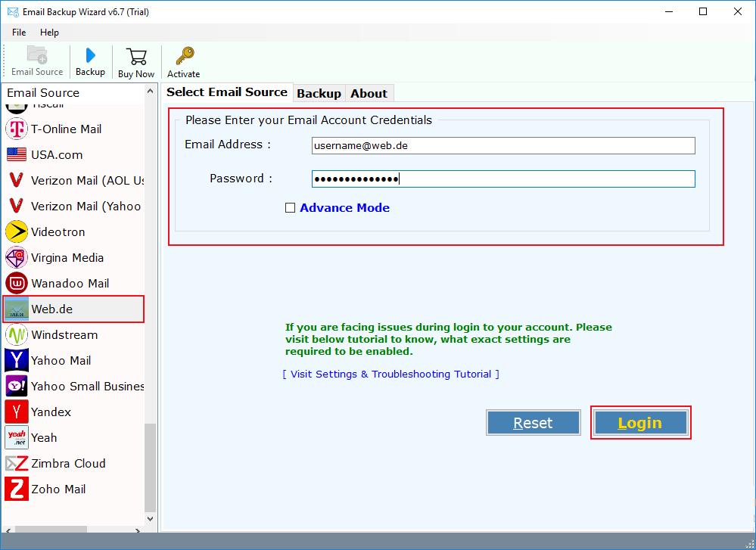
Task: Click the Activate key icon
Action: coord(185,56)
